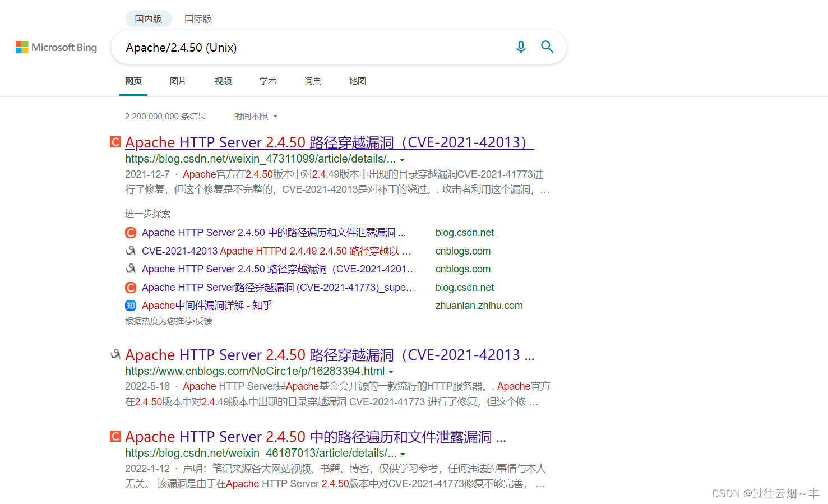Open first result titled 路径穿越漏洞 (CVE-2021-42013)
828x504 pixels.
330,142
